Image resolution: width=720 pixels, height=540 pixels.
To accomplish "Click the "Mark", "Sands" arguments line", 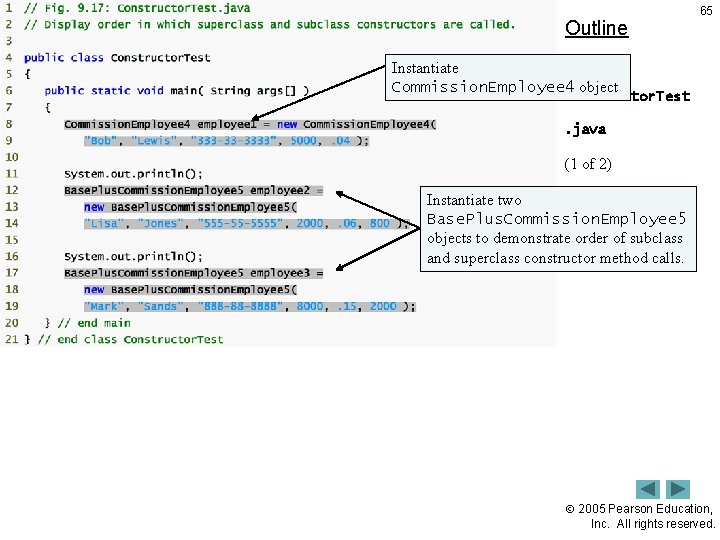I will click(250, 306).
